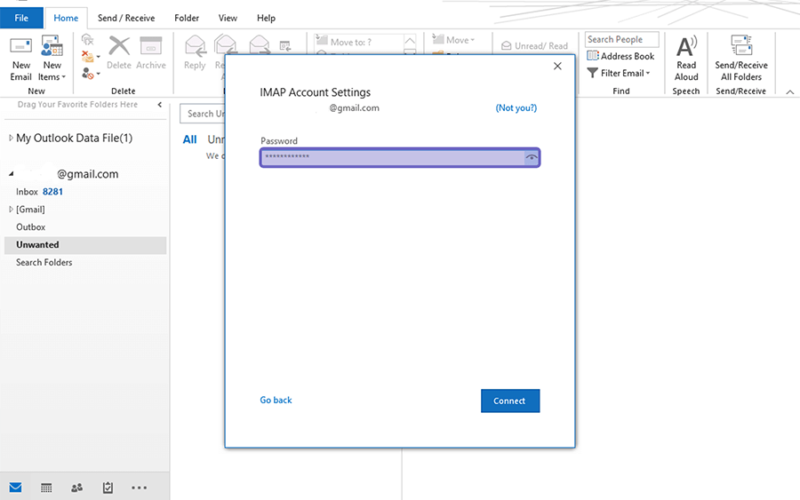Viewport: 800px width, 500px height.
Task: Open the New Items dropdown
Action: point(52,59)
